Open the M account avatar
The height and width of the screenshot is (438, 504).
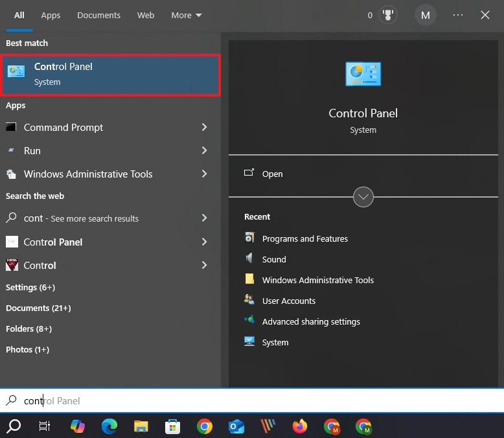425,15
